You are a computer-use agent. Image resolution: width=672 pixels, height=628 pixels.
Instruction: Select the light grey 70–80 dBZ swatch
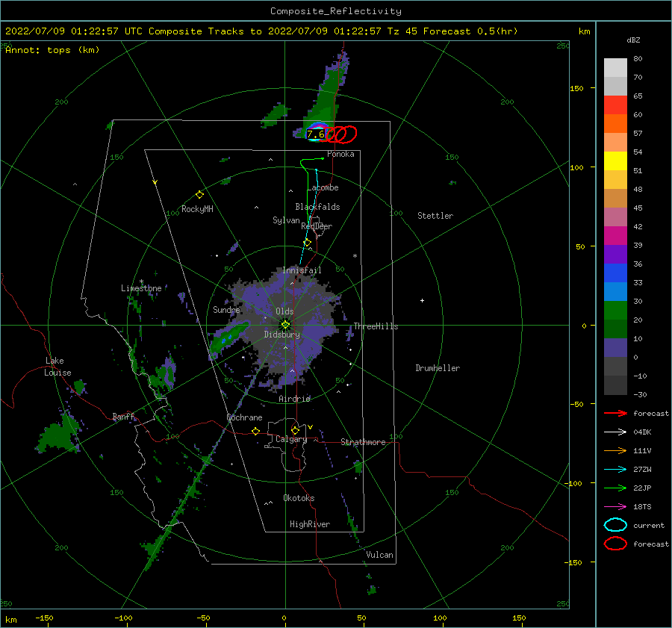(615, 68)
